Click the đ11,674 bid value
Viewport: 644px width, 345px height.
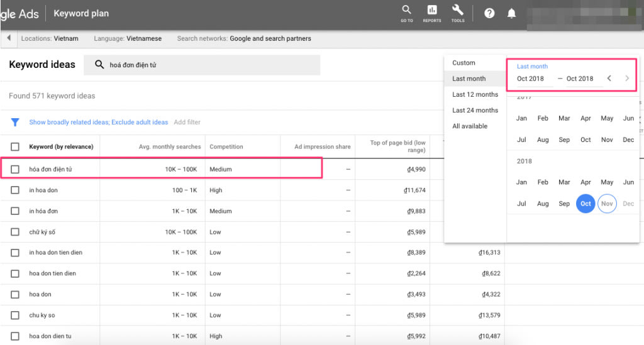point(414,190)
